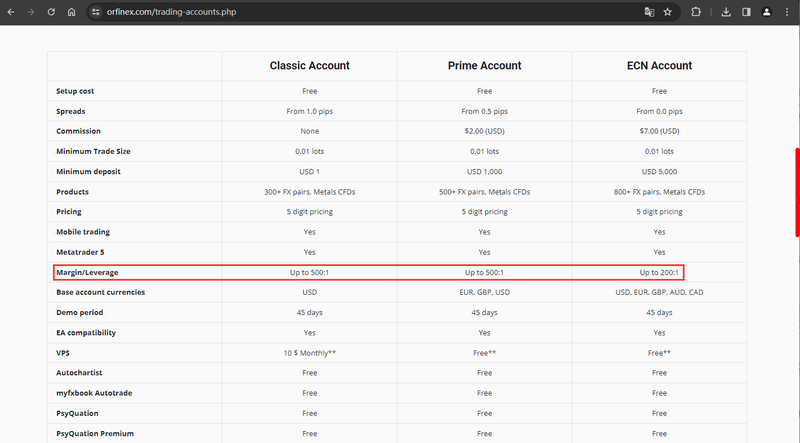Click the 'From 0.5 pips' cell
The height and width of the screenshot is (443, 800).
point(485,111)
